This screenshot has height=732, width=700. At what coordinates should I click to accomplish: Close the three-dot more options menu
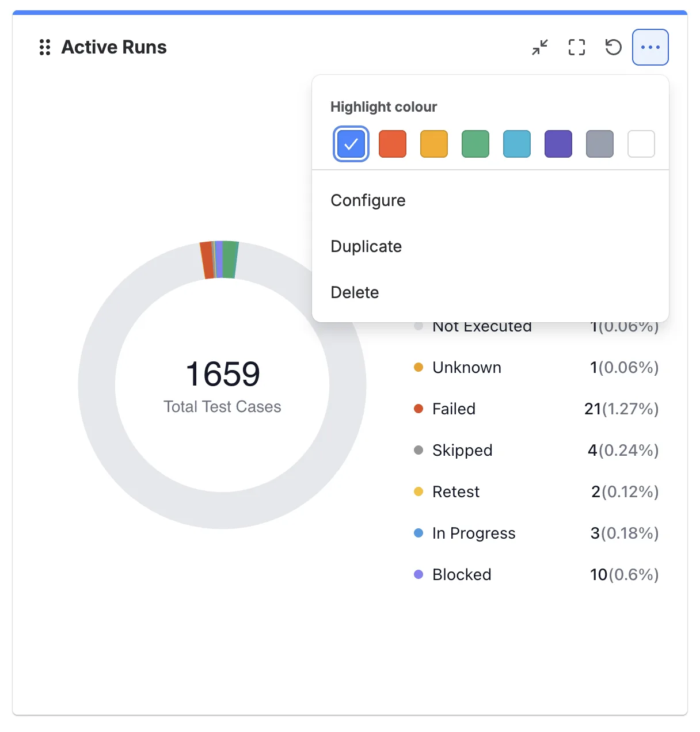pyautogui.click(x=650, y=47)
